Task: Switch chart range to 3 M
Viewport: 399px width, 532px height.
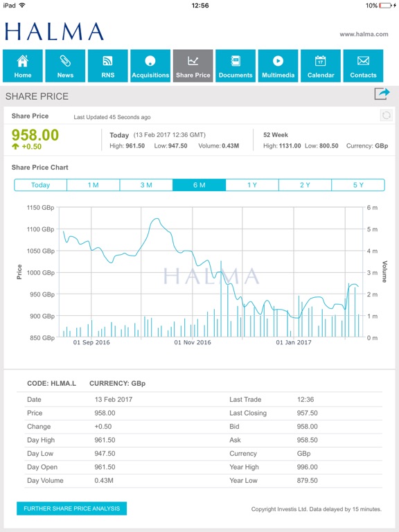Action: [x=146, y=185]
